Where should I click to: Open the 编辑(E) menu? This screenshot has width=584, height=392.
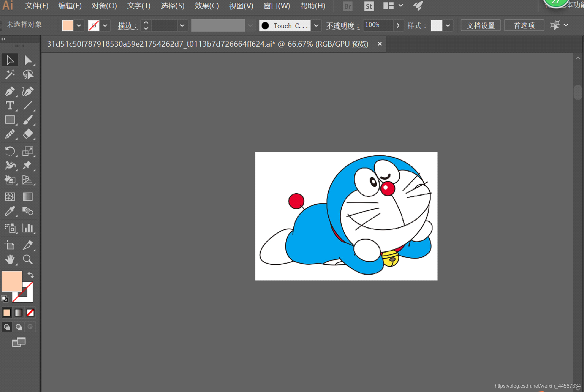click(70, 6)
